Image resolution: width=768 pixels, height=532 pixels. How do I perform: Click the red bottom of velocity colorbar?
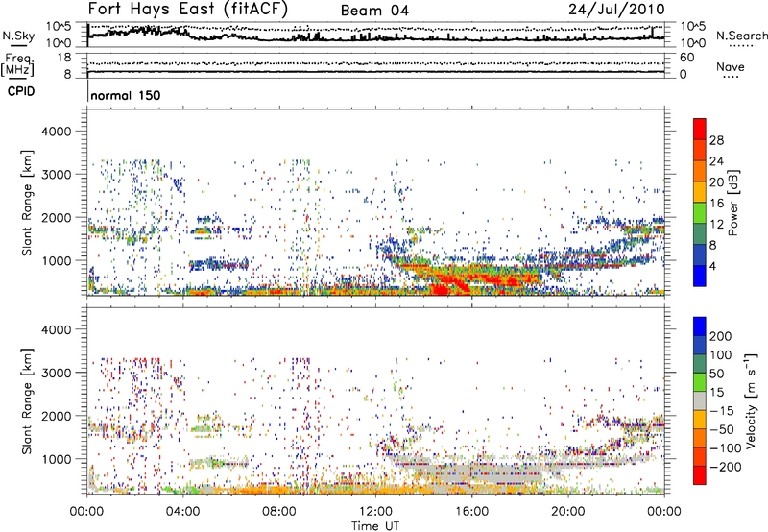tap(700, 475)
